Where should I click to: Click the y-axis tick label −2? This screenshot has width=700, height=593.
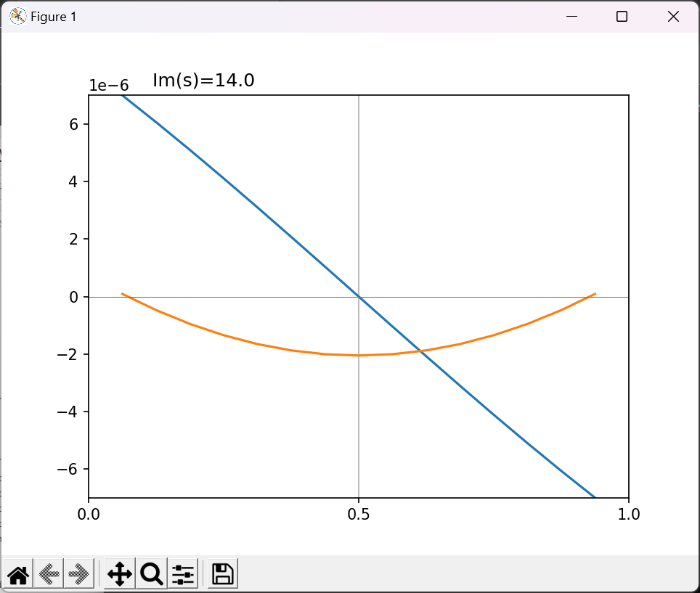click(x=68, y=354)
